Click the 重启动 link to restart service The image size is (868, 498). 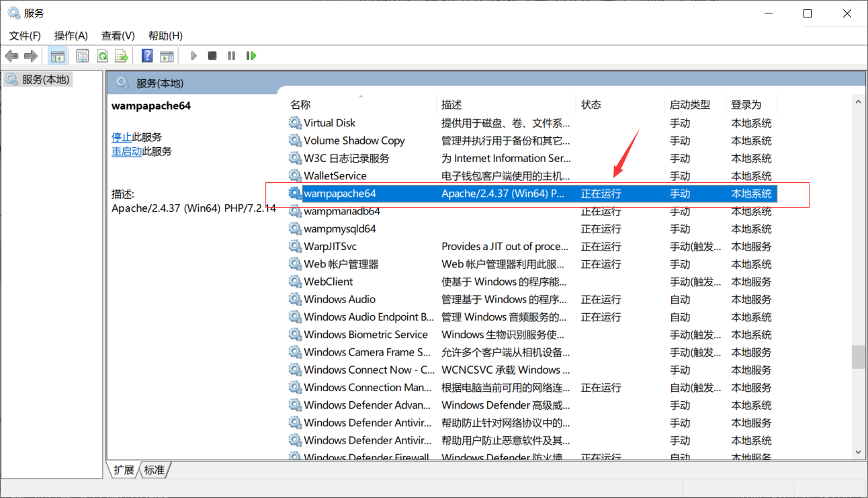tap(127, 151)
